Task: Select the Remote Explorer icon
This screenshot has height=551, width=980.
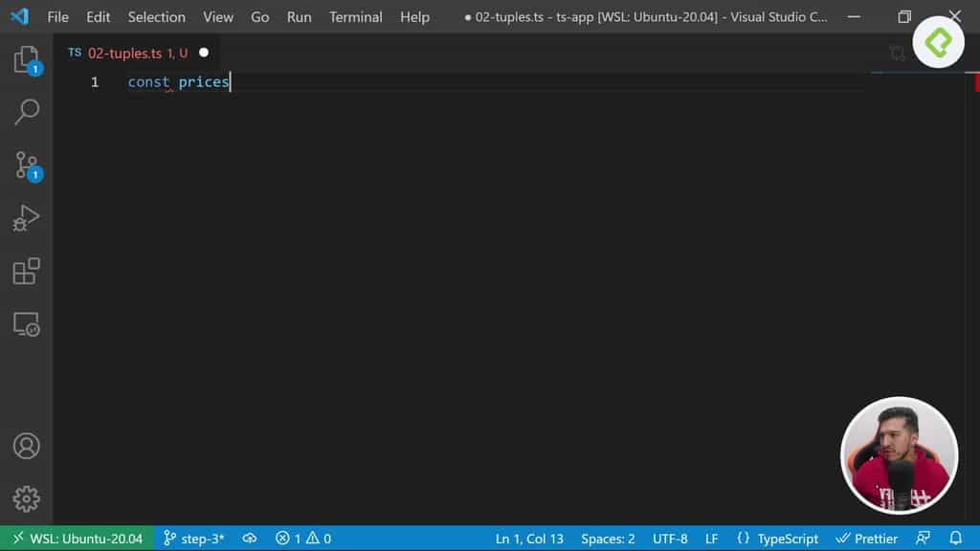Action: (26, 324)
